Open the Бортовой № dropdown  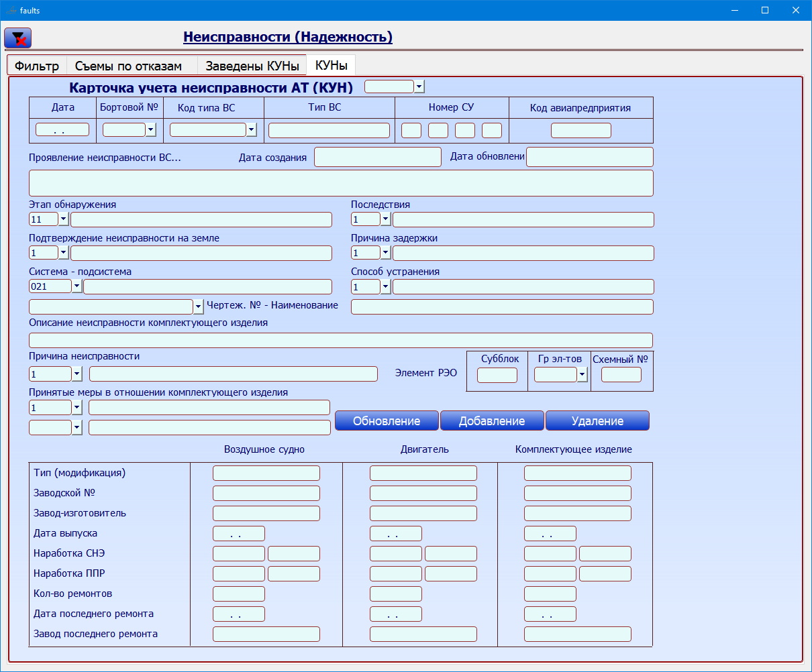tap(151, 130)
